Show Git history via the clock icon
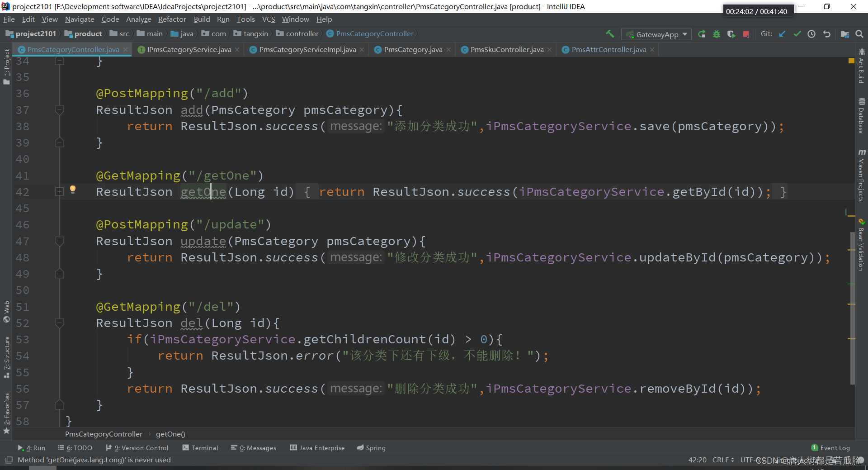This screenshot has height=470, width=868. tap(811, 34)
